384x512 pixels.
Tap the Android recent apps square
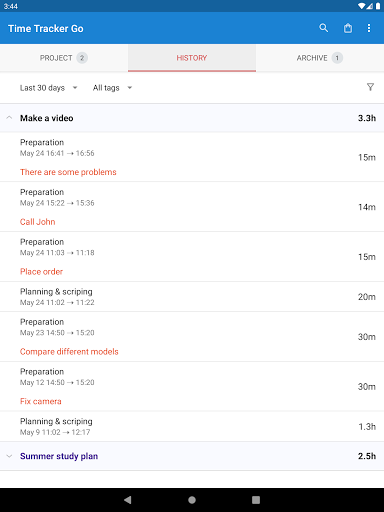[x=256, y=500]
